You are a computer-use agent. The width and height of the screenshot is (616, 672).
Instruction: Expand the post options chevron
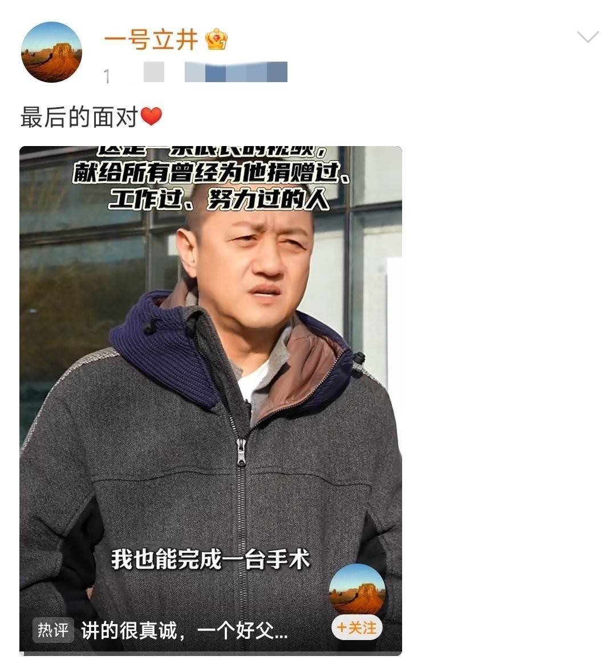tap(587, 37)
